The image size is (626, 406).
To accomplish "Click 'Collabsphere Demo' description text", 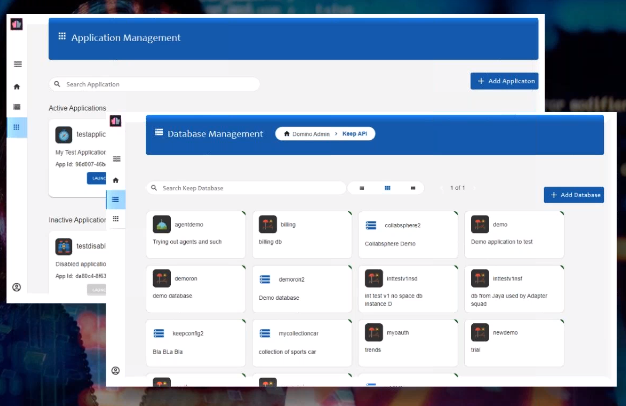I will pyautogui.click(x=390, y=244).
